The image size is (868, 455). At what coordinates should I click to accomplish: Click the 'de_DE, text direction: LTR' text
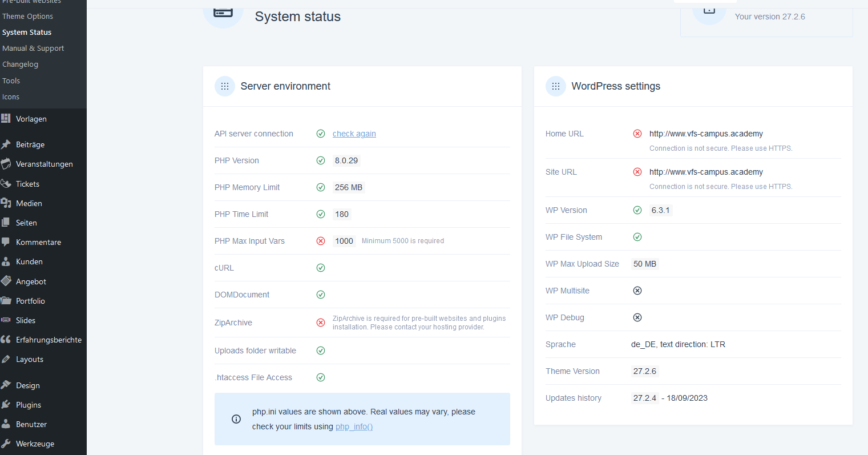(x=679, y=344)
